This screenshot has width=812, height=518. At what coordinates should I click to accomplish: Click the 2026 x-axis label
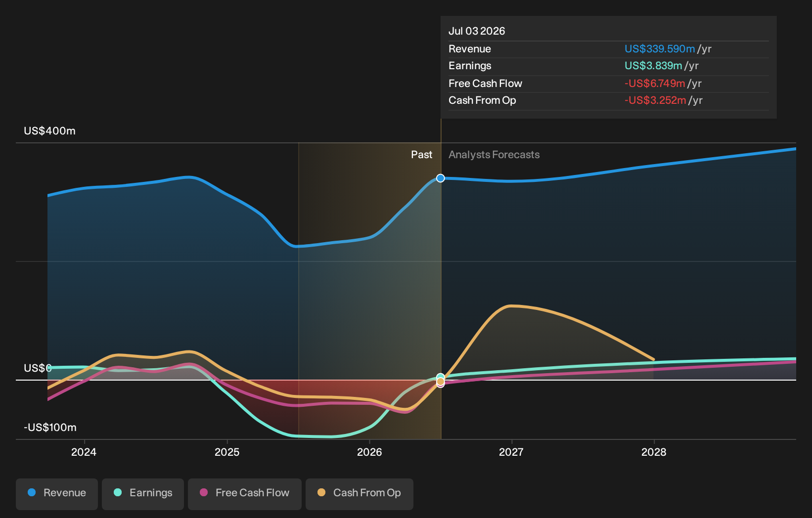click(369, 452)
